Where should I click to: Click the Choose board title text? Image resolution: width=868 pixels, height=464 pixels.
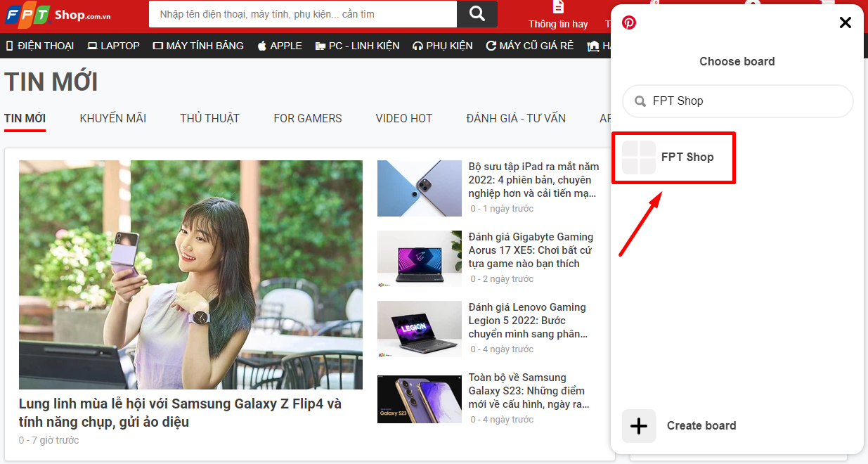click(x=737, y=61)
